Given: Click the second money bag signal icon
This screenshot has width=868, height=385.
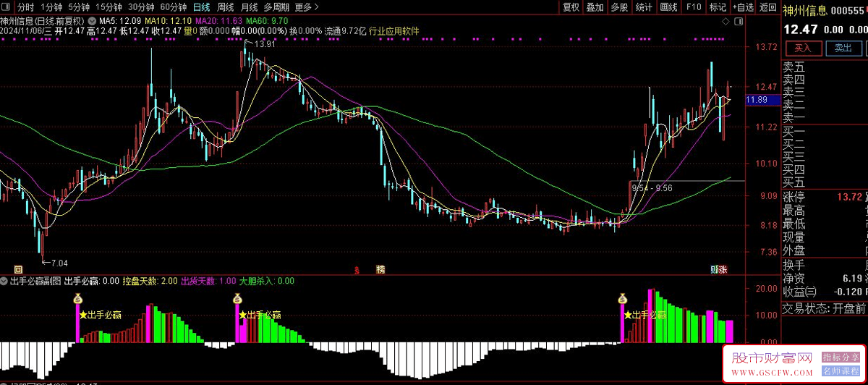Looking at the screenshot, I should (237, 299).
